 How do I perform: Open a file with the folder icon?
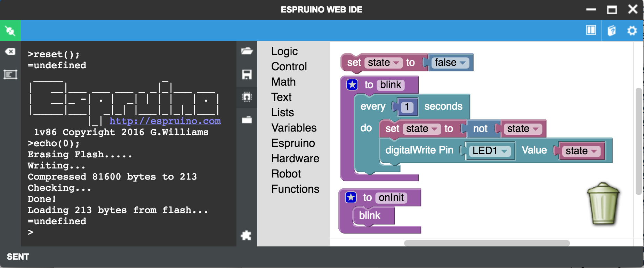247,51
